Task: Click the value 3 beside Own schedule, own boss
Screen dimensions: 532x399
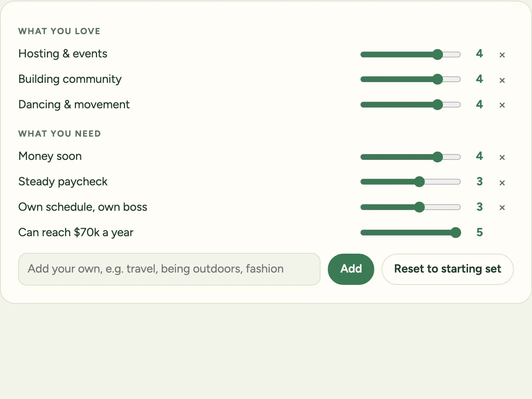Action: pos(480,207)
